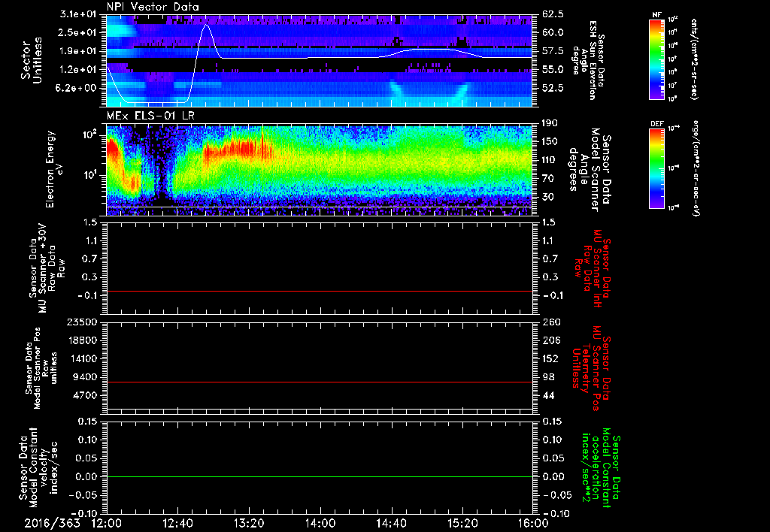770x532 pixels.
Task: Click the 44 telemetry tick label
Action: (547, 395)
